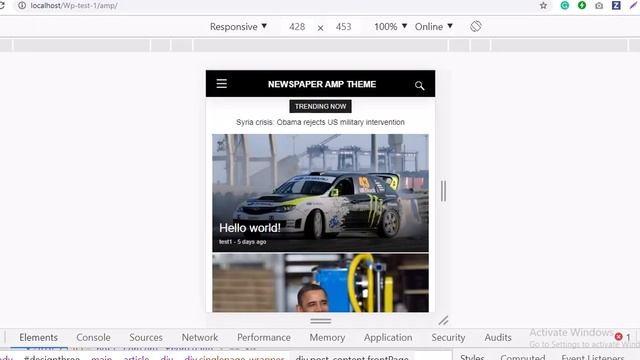This screenshot has height=360, width=640.
Task: Click the red error count indicator in DevTools
Action: coord(623,337)
